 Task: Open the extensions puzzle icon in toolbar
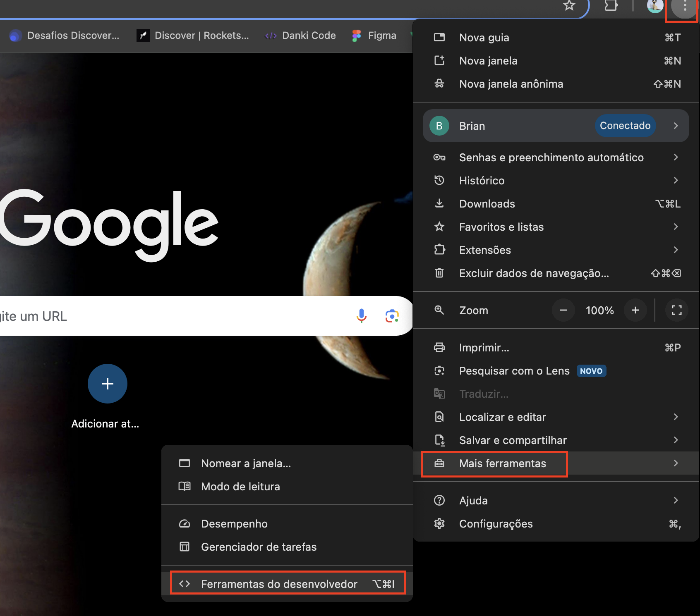(x=611, y=6)
